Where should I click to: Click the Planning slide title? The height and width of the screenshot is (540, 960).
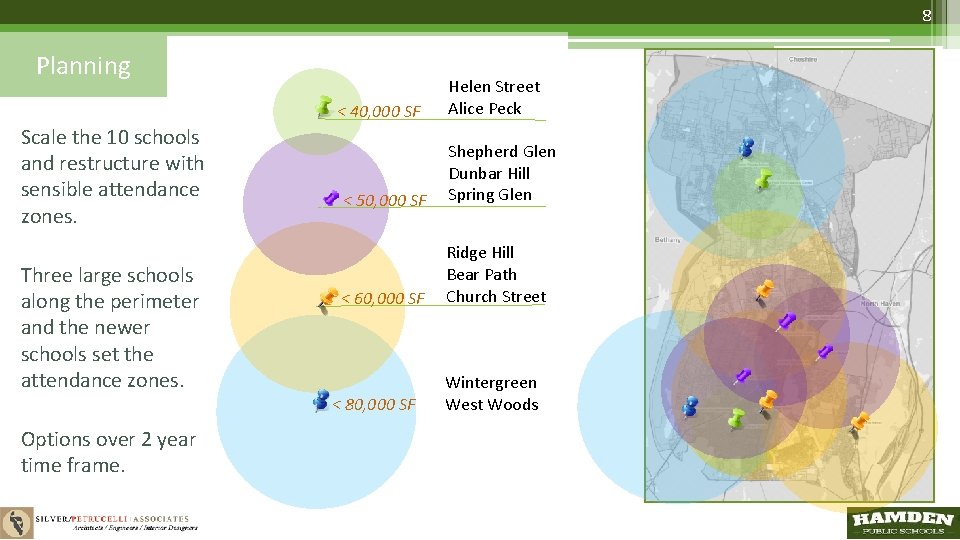tap(83, 66)
